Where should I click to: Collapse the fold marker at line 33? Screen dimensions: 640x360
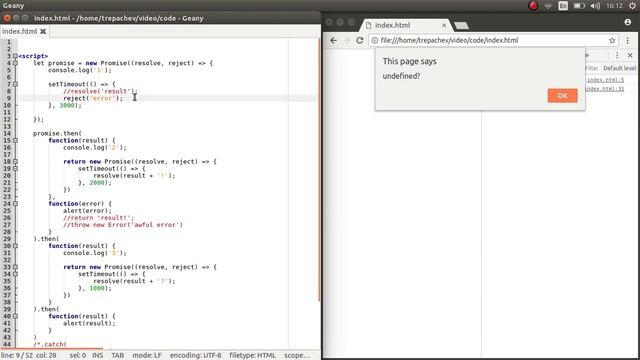click(15, 267)
